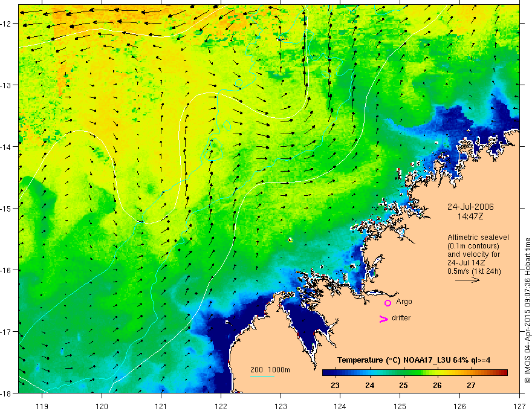The height and width of the screenshot is (411, 532).
Task: Click the 24 value on the color scale
Action: tap(369, 386)
